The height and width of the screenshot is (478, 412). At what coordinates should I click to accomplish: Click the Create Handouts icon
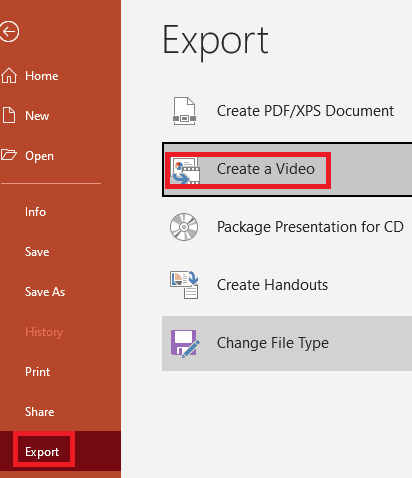(184, 285)
